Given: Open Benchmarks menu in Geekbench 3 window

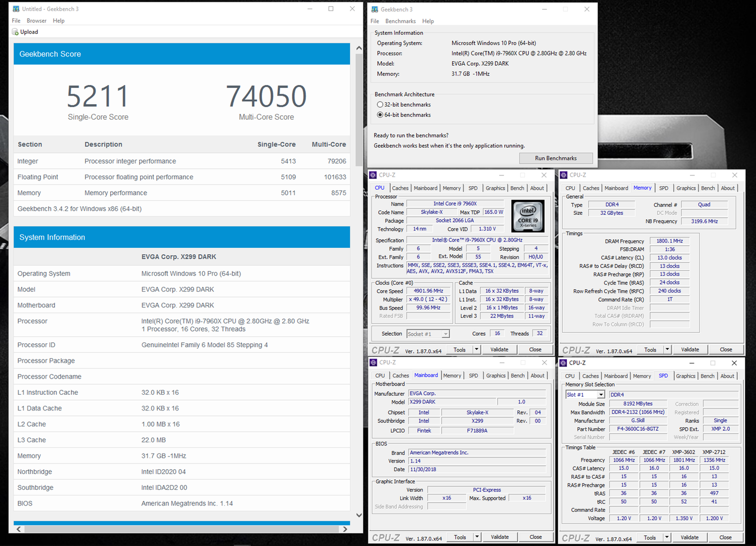Looking at the screenshot, I should click(401, 21).
